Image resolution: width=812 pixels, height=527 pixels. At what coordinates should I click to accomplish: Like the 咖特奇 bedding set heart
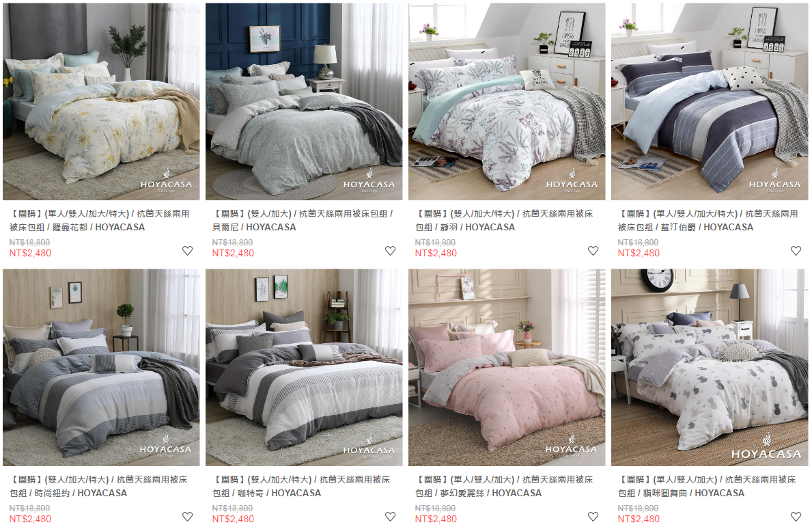coord(391,517)
